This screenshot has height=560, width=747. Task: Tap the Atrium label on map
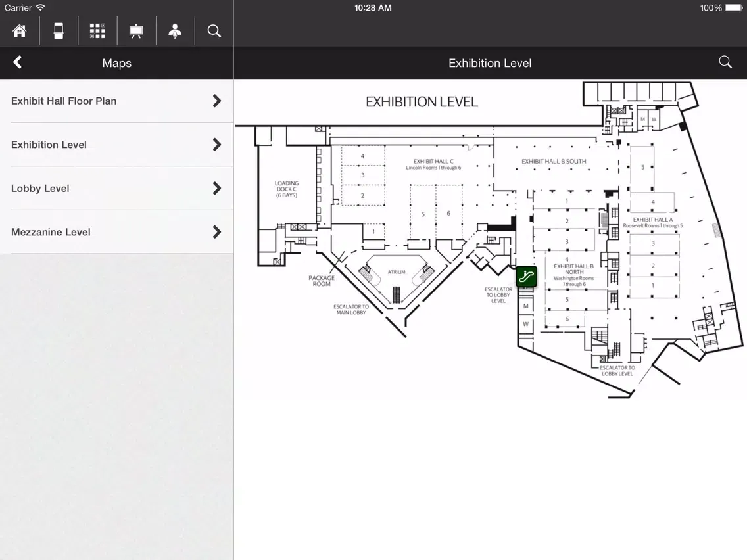[x=397, y=272]
